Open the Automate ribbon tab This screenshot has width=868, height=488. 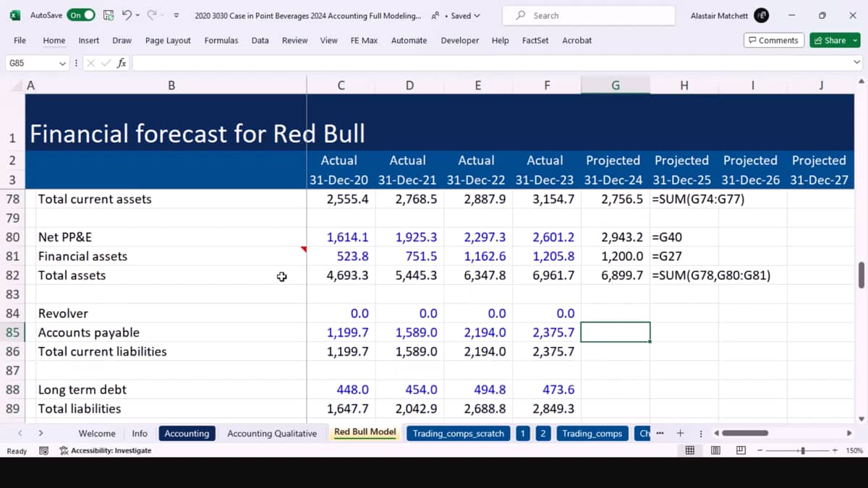409,40
